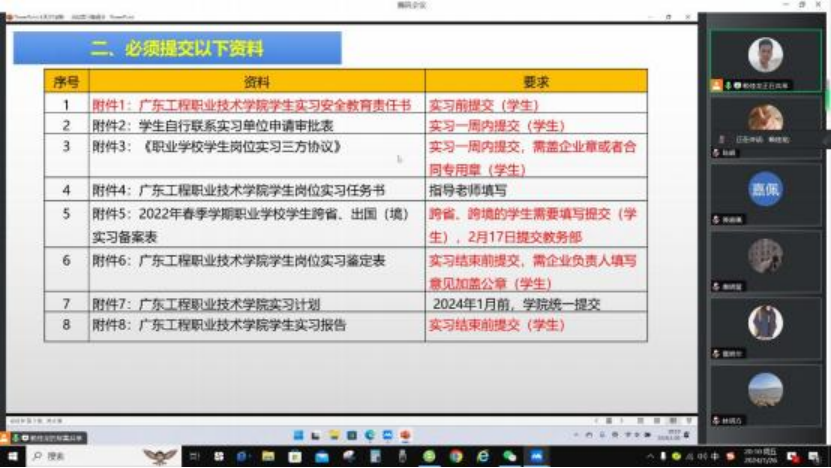Select the 嘉佩 participant avatar
The width and height of the screenshot is (831, 468).
pyautogui.click(x=765, y=189)
